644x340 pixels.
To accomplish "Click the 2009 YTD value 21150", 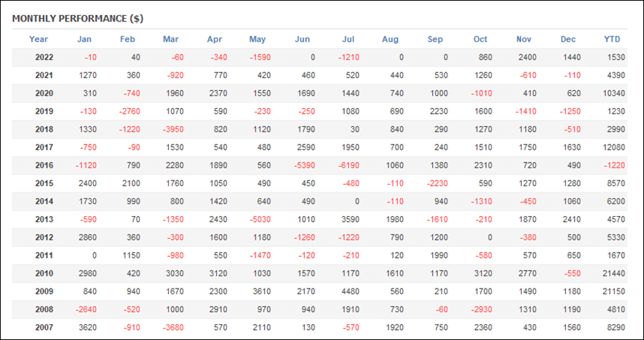I will [614, 291].
